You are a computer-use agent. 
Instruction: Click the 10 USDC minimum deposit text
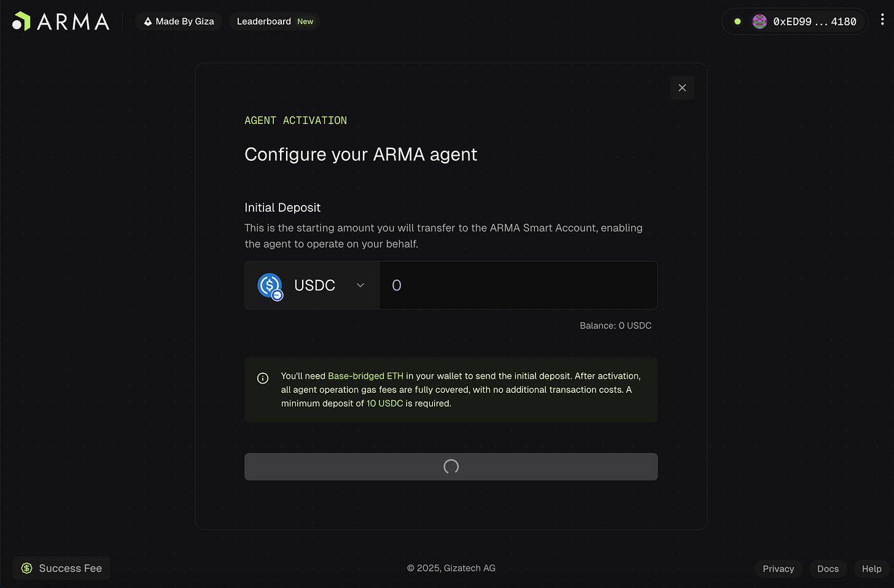tap(384, 403)
